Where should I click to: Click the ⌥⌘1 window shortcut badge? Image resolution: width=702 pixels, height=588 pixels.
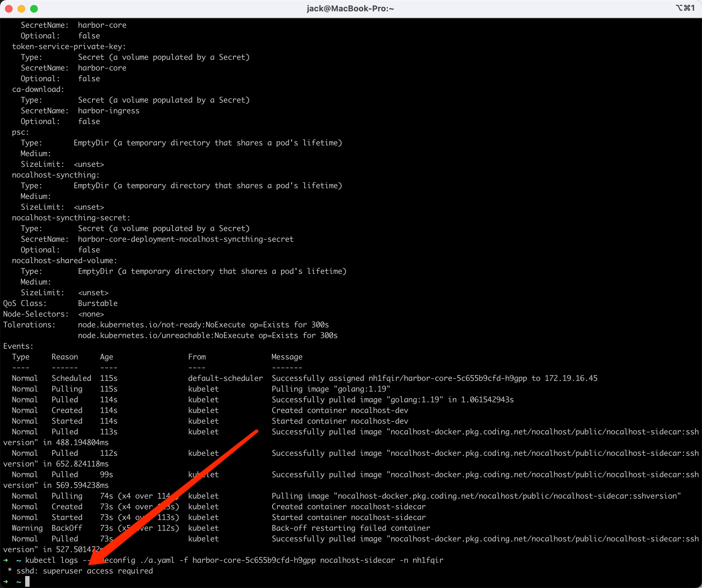[x=685, y=8]
